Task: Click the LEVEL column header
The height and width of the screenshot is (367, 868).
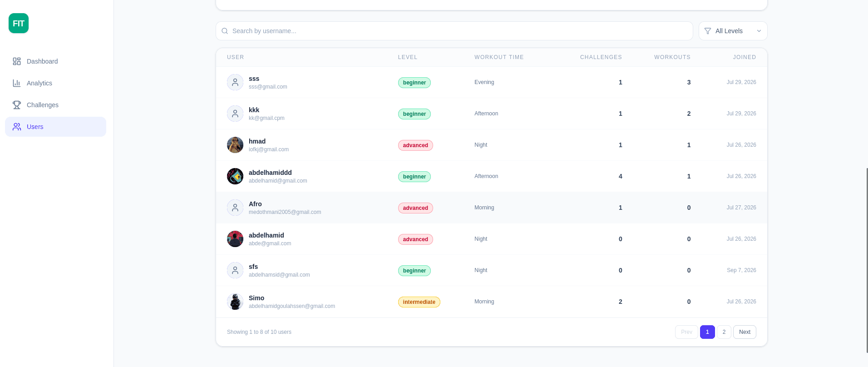Action: [x=408, y=57]
